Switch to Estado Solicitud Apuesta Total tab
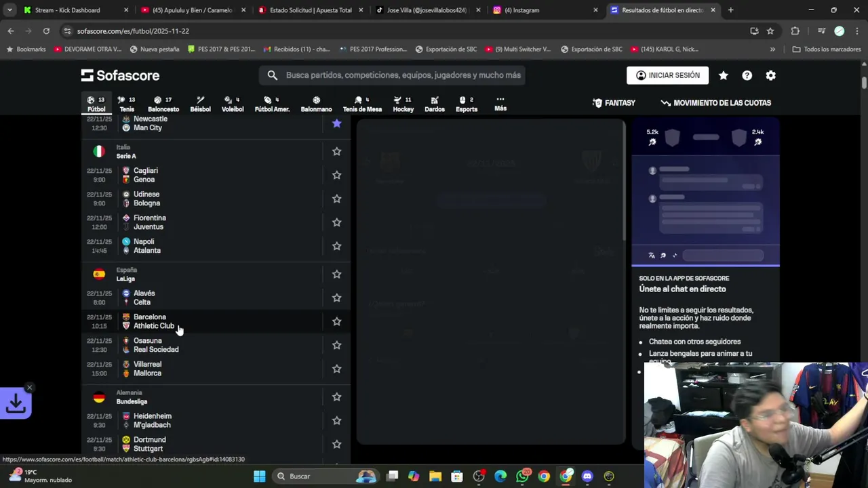868x488 pixels. coord(311,10)
